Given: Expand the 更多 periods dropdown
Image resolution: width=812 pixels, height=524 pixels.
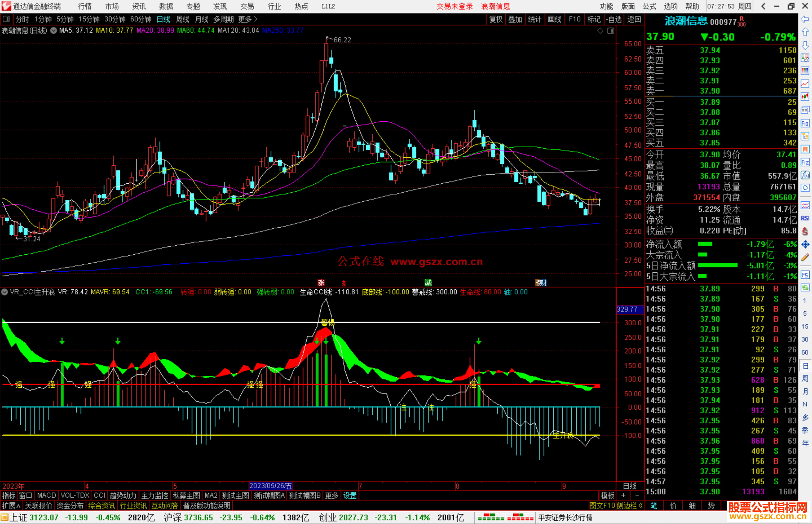Looking at the screenshot, I should tap(248, 19).
